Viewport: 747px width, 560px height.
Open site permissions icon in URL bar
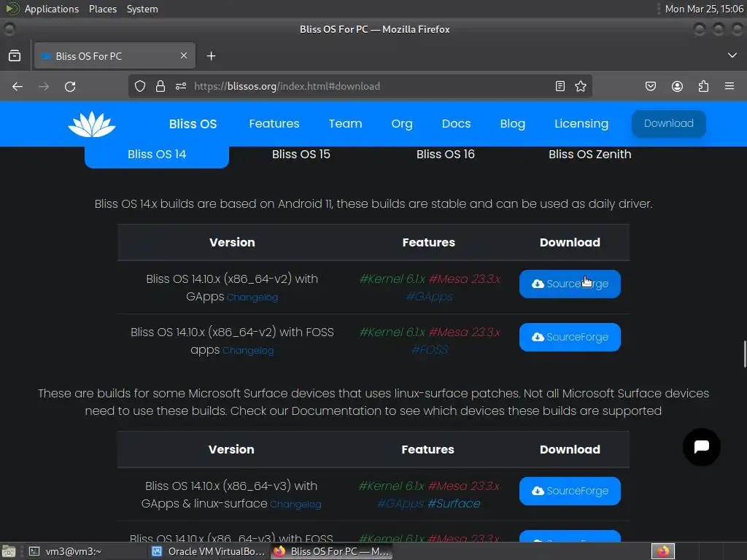pyautogui.click(x=181, y=86)
